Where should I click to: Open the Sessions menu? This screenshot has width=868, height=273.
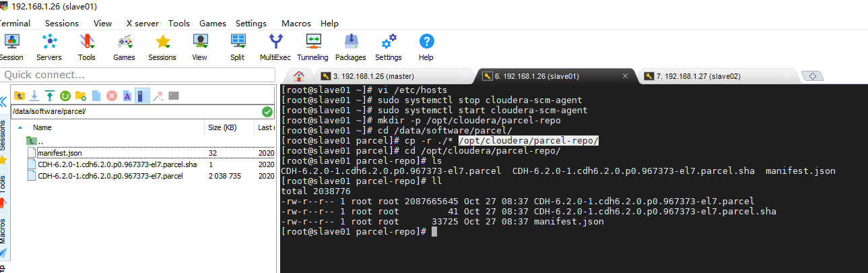(x=62, y=23)
